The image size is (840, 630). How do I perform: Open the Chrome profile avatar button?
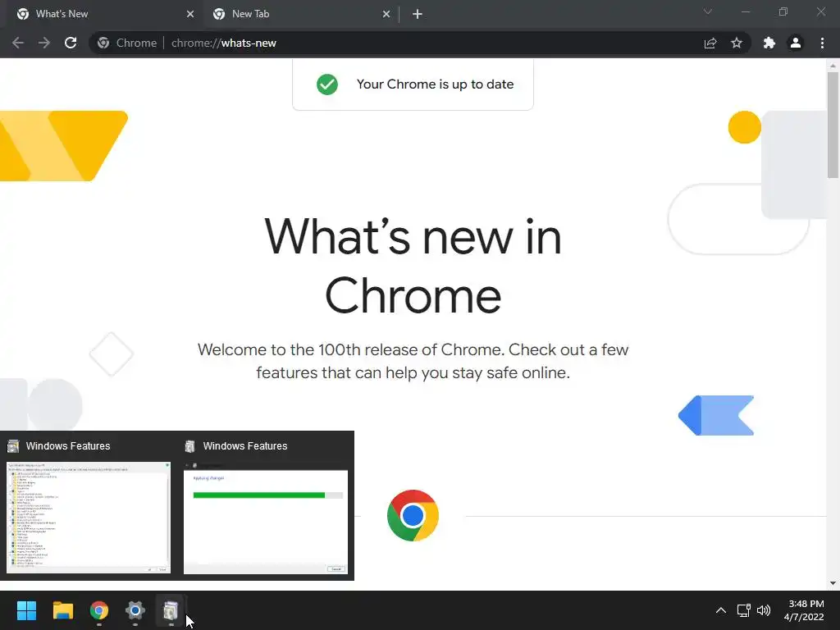(x=796, y=43)
